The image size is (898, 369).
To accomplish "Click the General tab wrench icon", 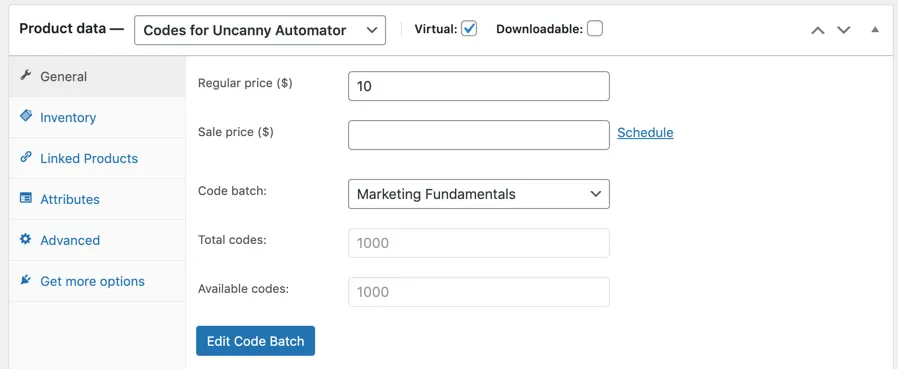I will click(x=25, y=76).
